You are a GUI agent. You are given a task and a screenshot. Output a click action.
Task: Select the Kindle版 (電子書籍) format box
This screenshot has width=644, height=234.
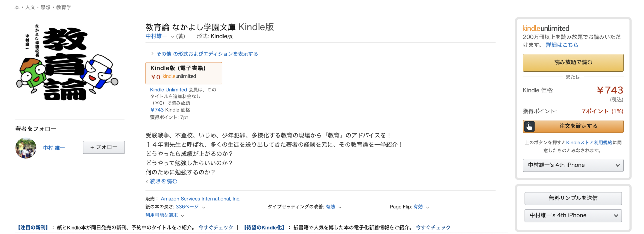pos(184,73)
